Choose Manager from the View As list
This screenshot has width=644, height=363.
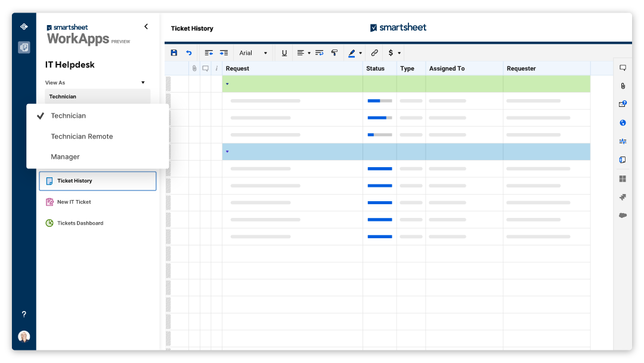(x=65, y=157)
